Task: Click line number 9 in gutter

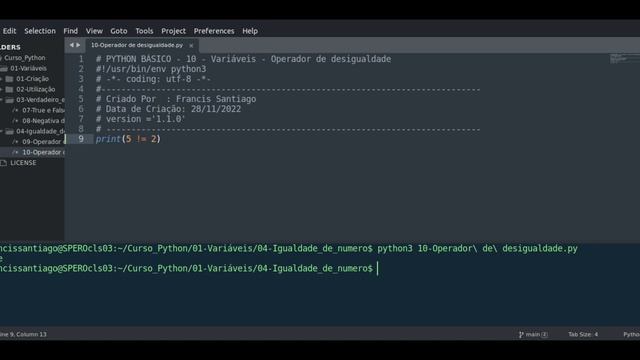Action: pos(81,139)
